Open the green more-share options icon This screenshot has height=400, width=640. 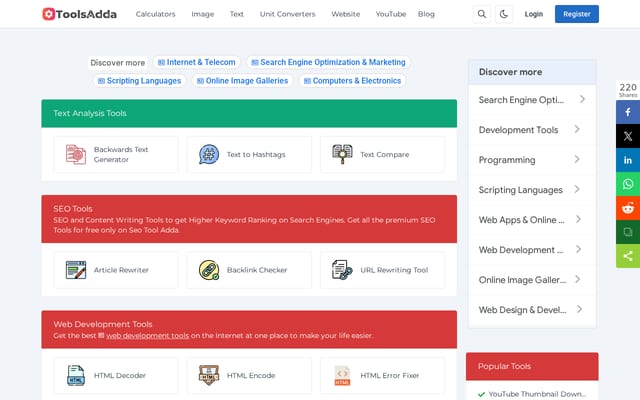point(628,256)
